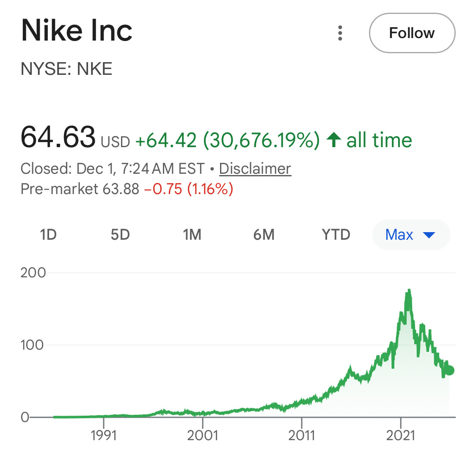This screenshot has width=476, height=452.
Task: Click the green up arrow icon
Action: click(x=334, y=140)
